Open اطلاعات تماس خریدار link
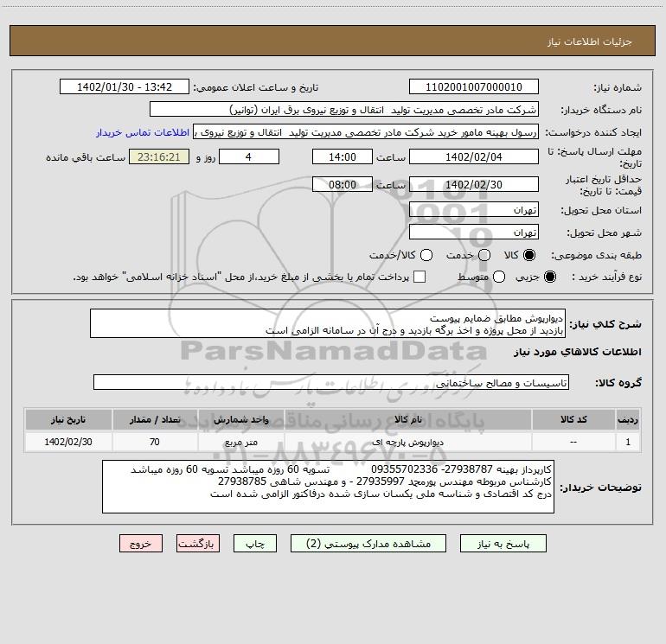 coord(143,132)
